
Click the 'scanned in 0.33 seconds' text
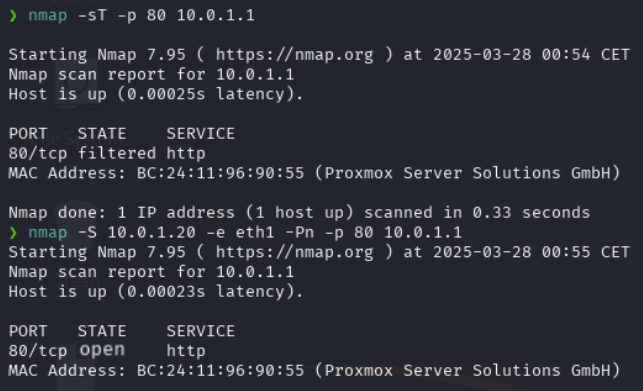pos(477,213)
